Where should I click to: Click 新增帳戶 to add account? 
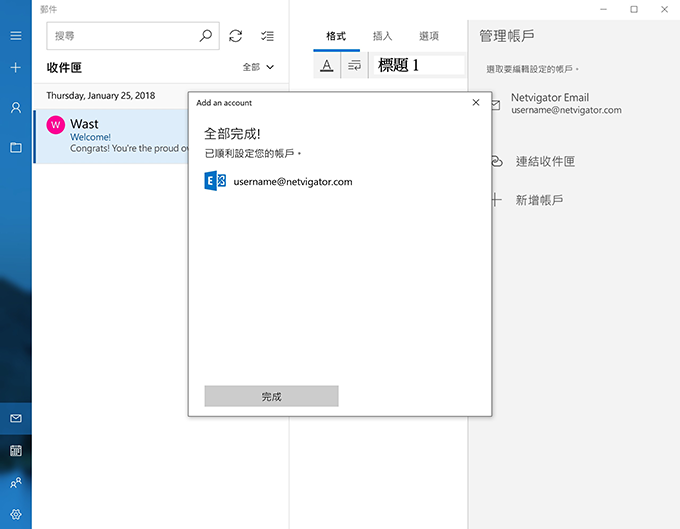click(539, 200)
